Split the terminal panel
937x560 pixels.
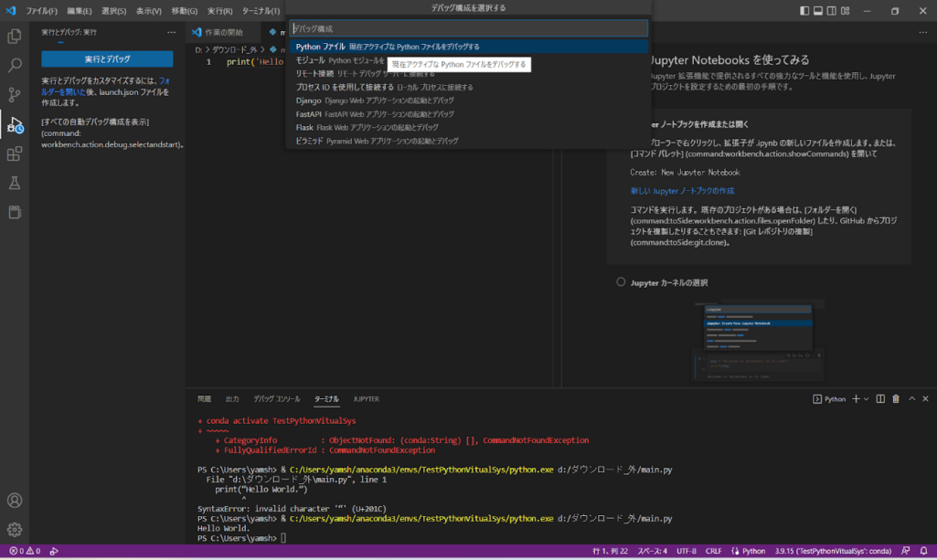880,399
